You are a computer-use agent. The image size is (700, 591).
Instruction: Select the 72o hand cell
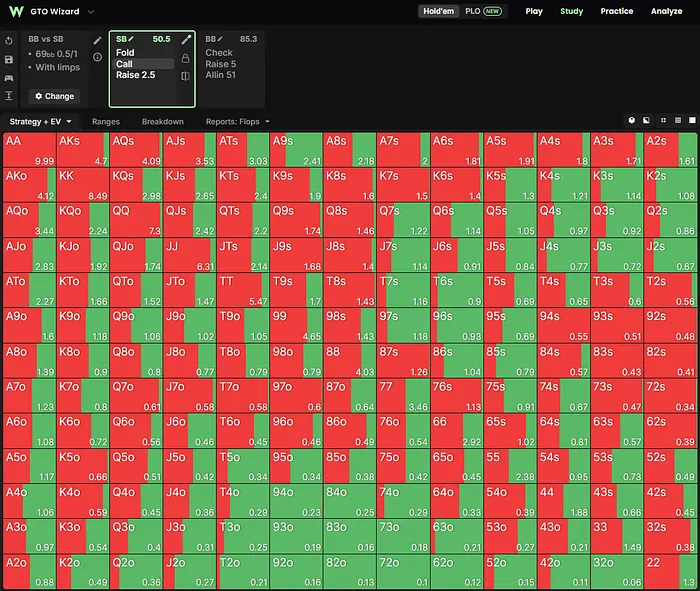click(x=403, y=571)
